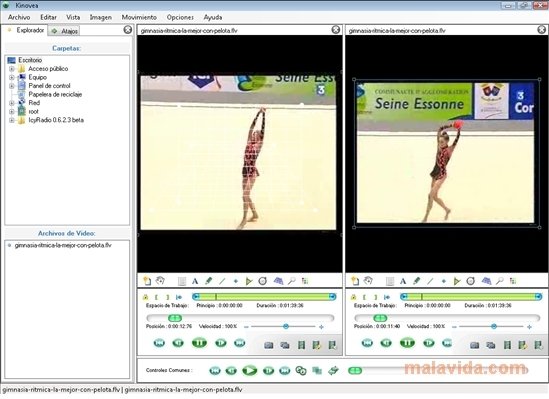This screenshot has width=549, height=399.
Task: Select the hand move tool in left player
Action: 160,280
